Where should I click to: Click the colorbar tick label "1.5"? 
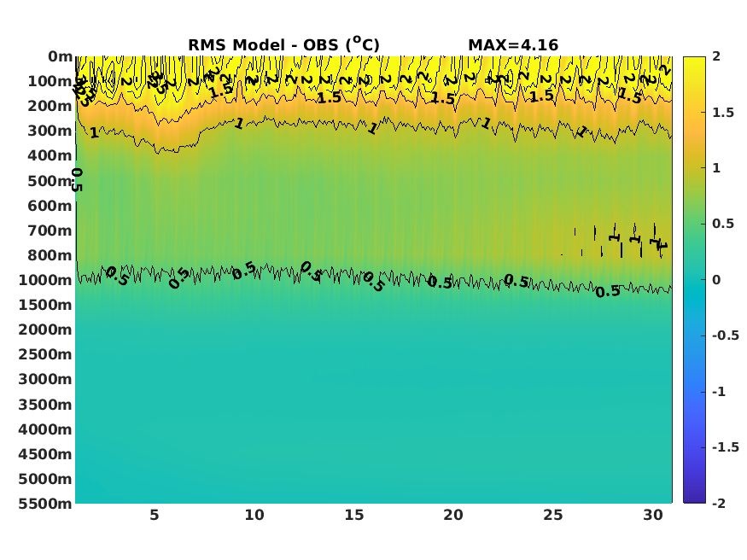(723, 113)
